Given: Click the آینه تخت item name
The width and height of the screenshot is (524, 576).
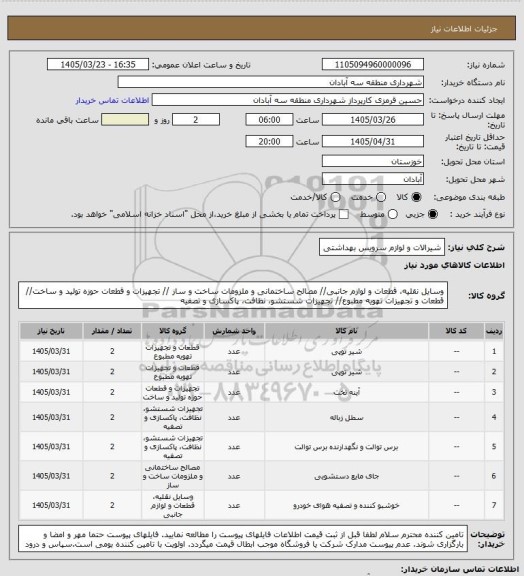Looking at the screenshot, I should pyautogui.click(x=346, y=392).
